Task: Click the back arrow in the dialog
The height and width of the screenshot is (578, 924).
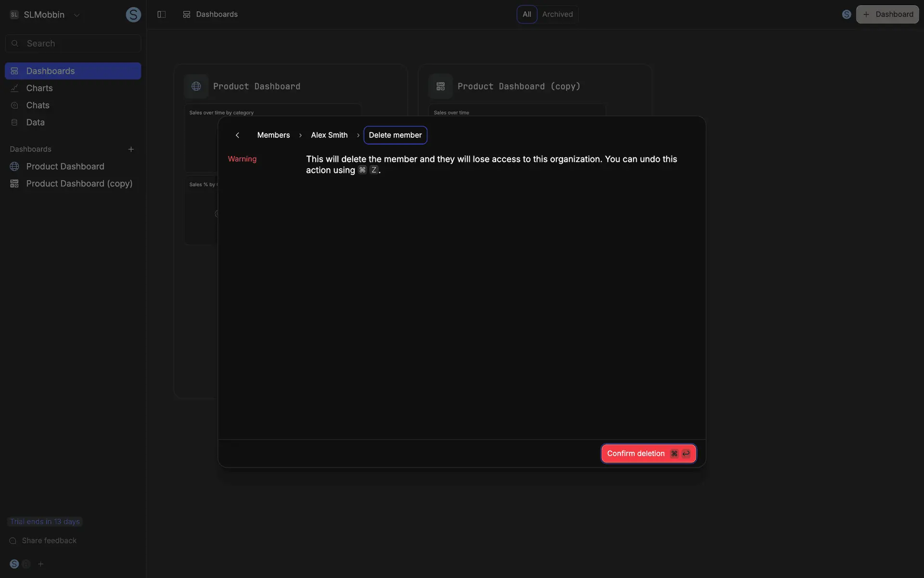Action: click(x=237, y=135)
